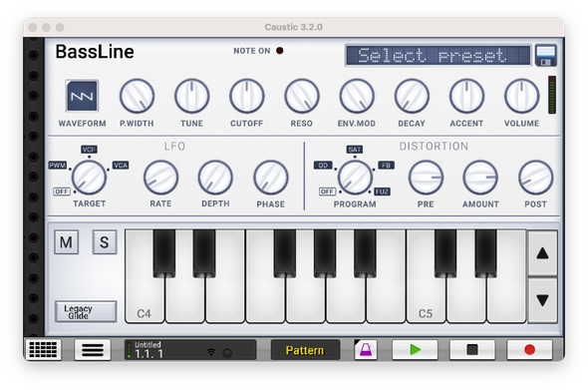This screenshot has width=588, height=390.
Task: Click the LFO DEPTH knob
Action: click(x=215, y=178)
